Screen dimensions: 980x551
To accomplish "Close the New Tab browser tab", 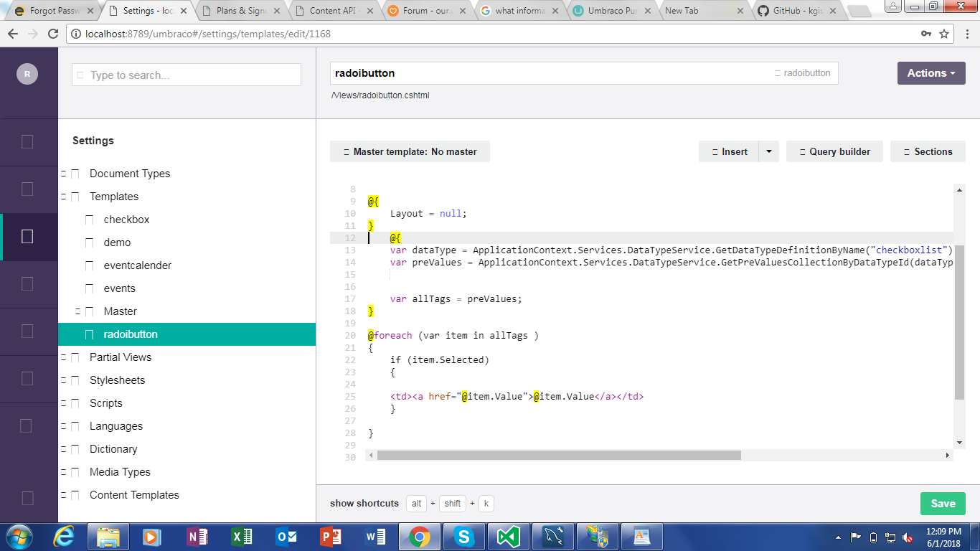I will point(741,11).
